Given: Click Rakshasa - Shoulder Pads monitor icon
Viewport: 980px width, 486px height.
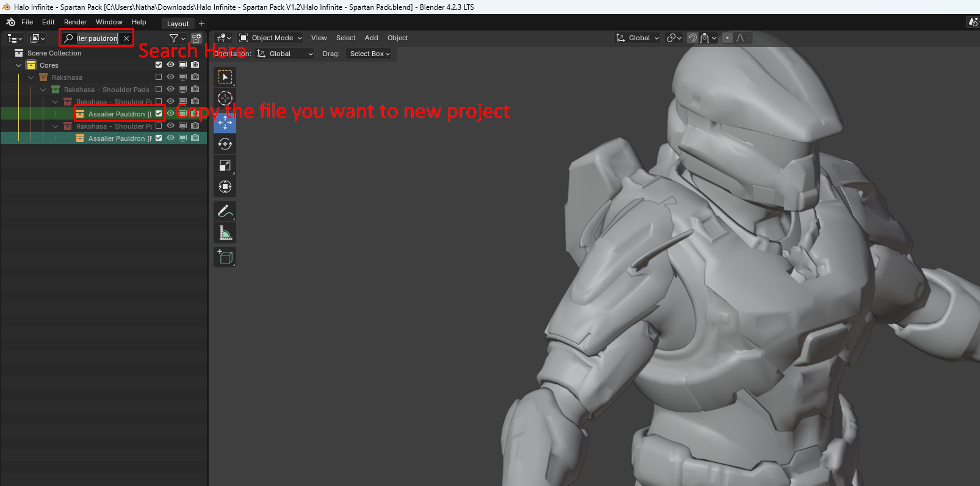Looking at the screenshot, I should pos(182,89).
